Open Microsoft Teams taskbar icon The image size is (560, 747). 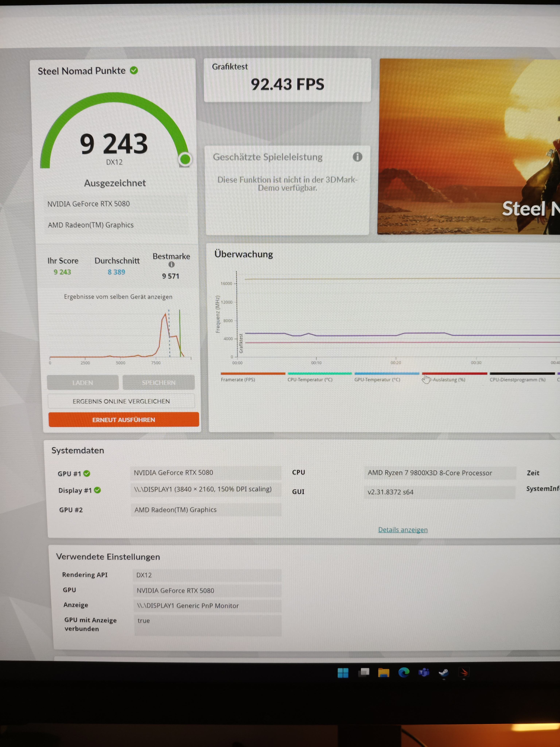(x=424, y=673)
